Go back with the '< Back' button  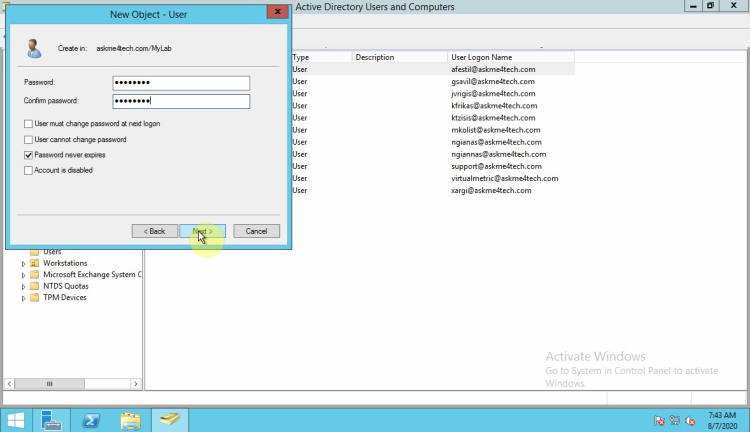(x=154, y=231)
